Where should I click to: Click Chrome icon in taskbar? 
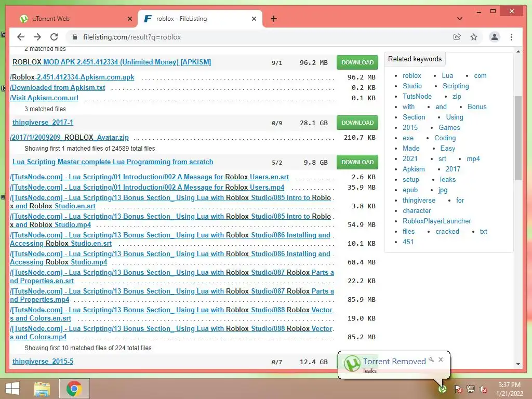pyautogui.click(x=74, y=389)
